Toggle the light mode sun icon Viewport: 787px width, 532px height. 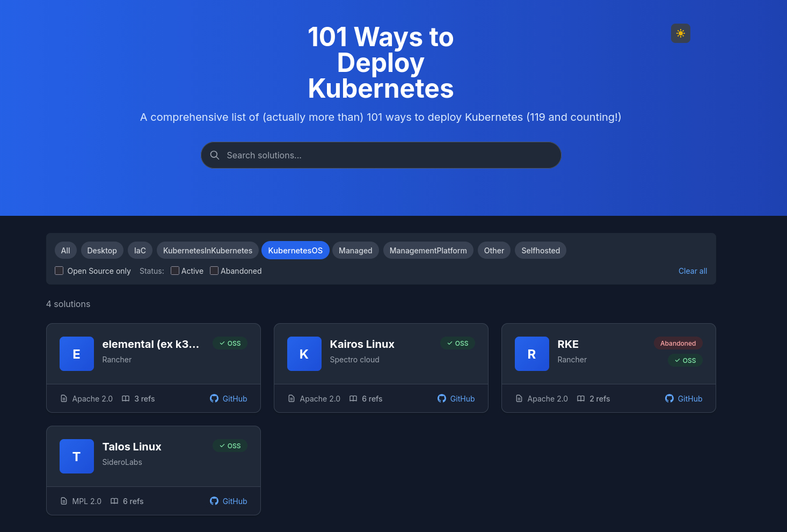(680, 33)
